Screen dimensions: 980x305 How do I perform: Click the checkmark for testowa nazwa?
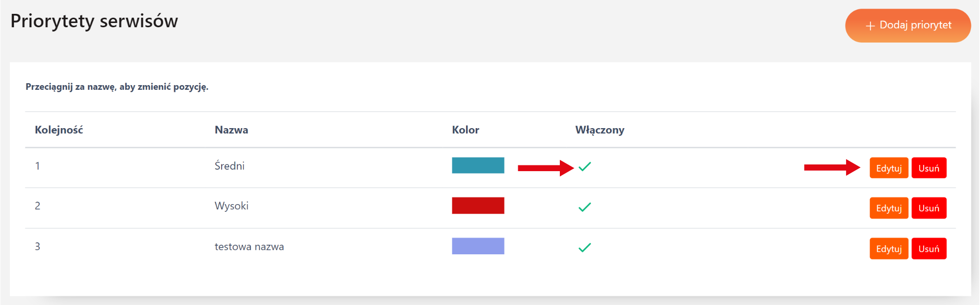point(585,248)
